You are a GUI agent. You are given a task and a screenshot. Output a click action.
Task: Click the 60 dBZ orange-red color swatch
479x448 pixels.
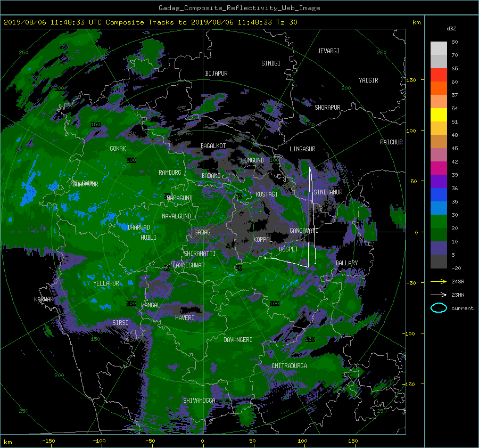[439, 88]
